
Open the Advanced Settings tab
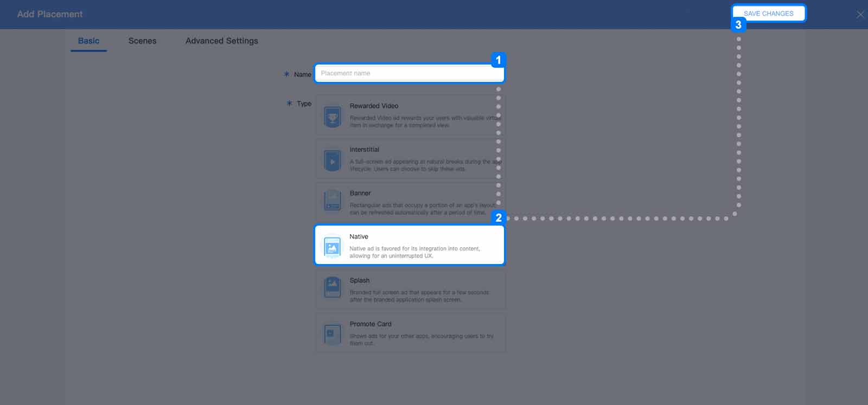click(x=222, y=41)
